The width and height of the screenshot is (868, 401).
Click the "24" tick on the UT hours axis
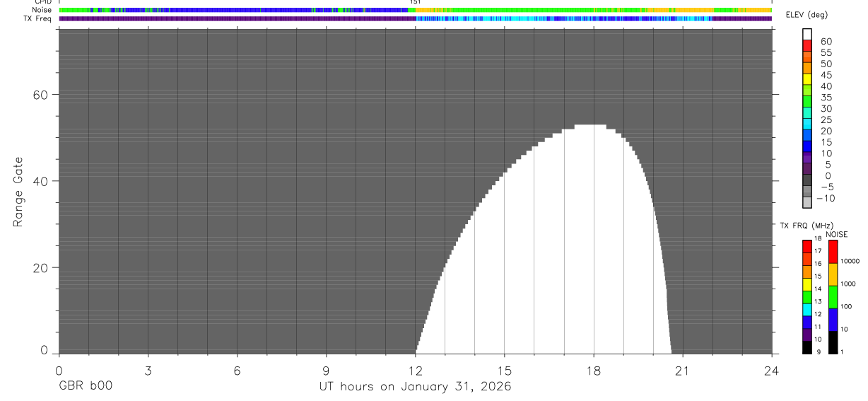point(772,370)
